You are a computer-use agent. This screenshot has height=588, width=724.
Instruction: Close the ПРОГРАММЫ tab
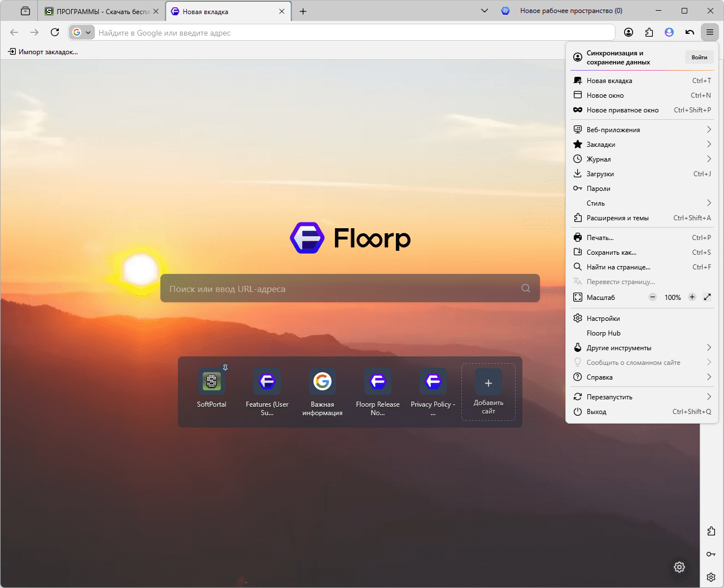tap(156, 11)
